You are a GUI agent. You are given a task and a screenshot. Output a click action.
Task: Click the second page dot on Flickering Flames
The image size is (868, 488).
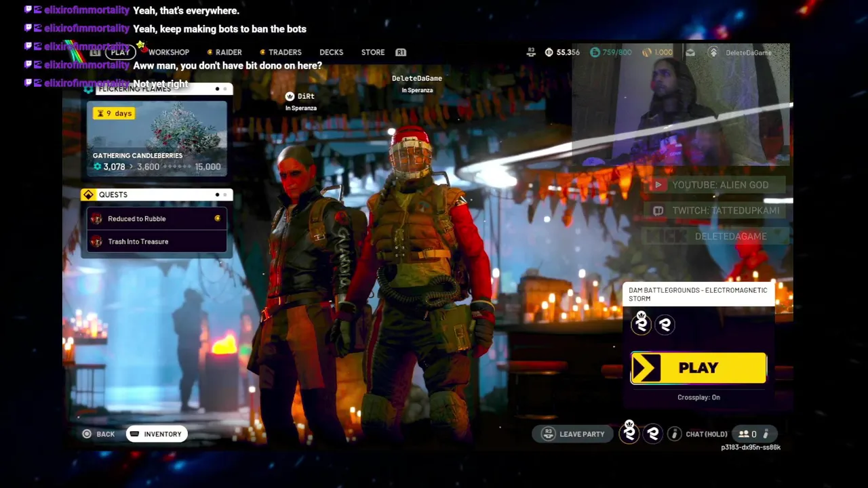(225, 89)
